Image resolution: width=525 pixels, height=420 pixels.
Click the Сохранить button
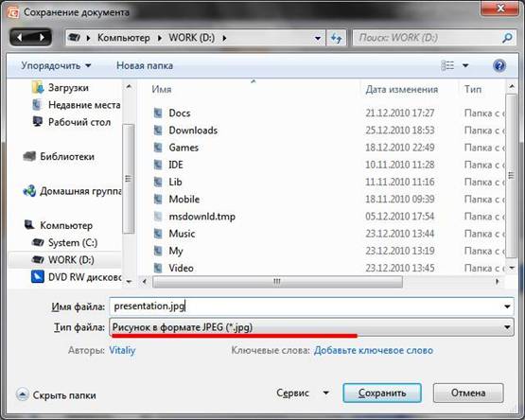pos(382,393)
